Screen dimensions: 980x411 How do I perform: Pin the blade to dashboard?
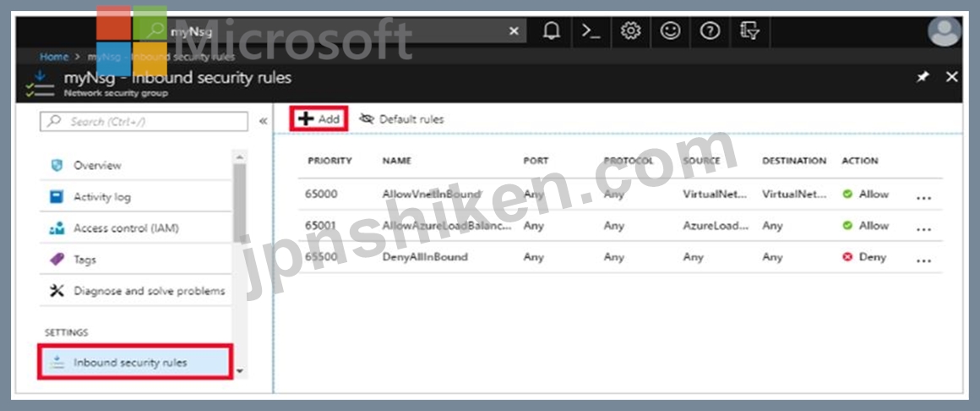coord(923,77)
